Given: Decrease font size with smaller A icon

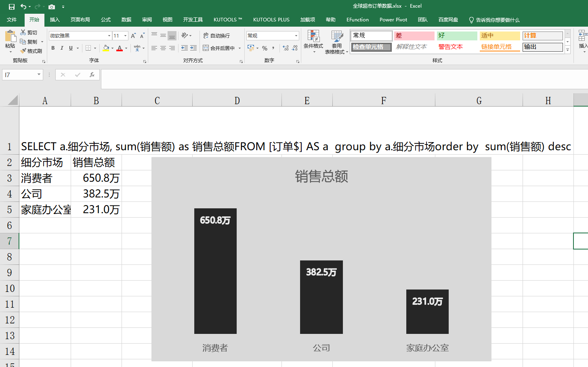Looking at the screenshot, I should [142, 36].
